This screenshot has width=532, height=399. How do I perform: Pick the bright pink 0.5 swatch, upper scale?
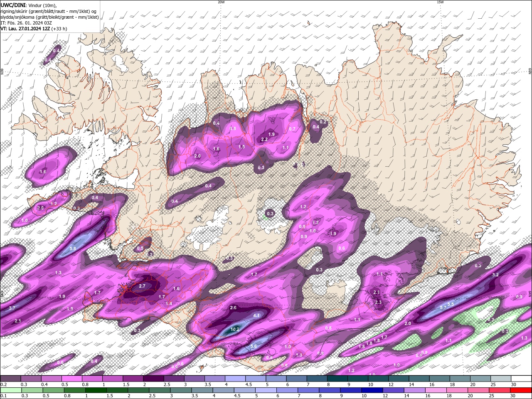(71, 379)
